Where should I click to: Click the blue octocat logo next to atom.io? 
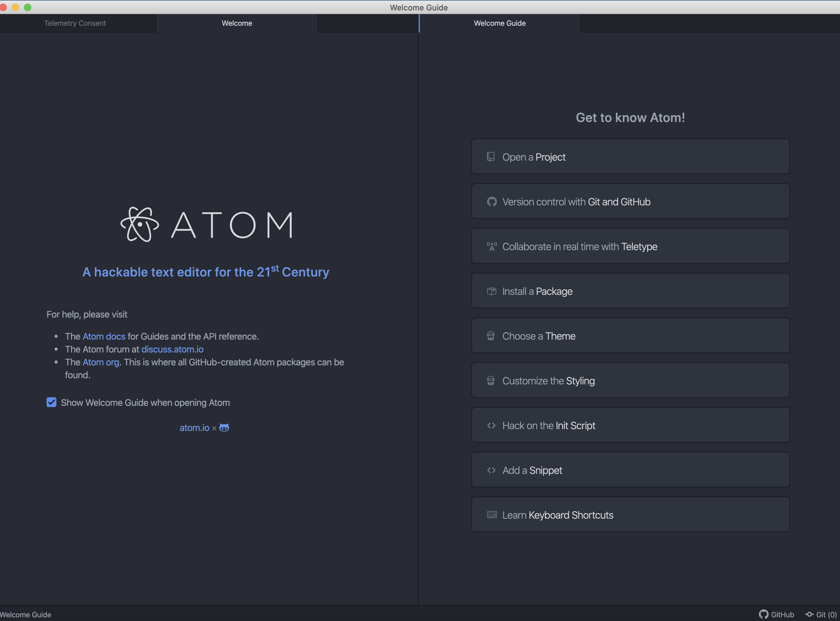click(224, 428)
